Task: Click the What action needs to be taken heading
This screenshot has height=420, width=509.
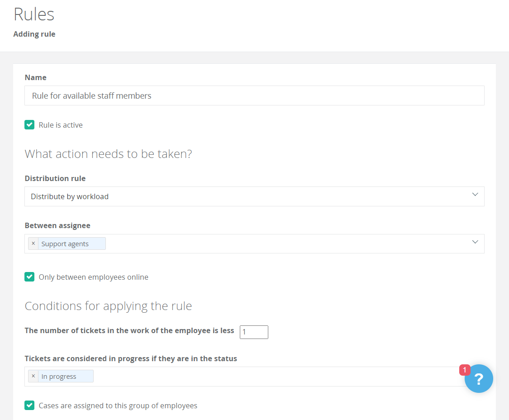Action: click(109, 153)
